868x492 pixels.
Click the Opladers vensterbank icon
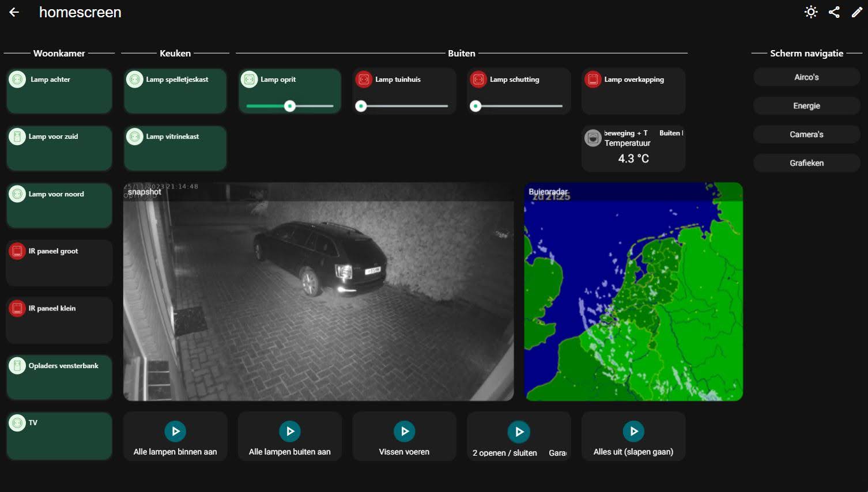(x=17, y=365)
